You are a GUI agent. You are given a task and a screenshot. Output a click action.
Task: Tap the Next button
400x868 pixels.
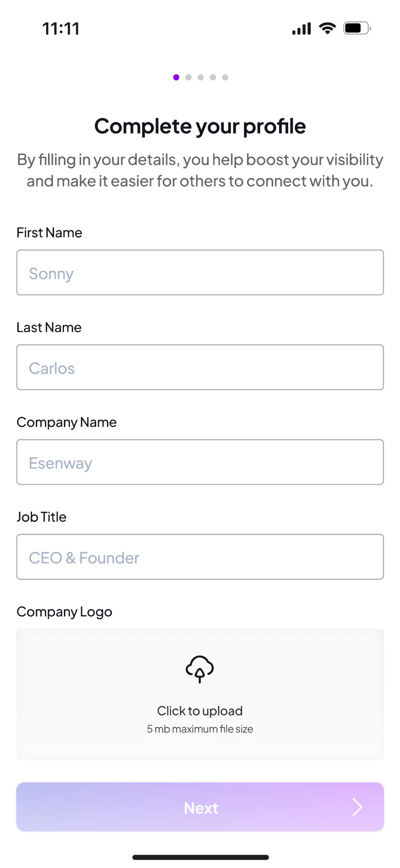tap(200, 807)
